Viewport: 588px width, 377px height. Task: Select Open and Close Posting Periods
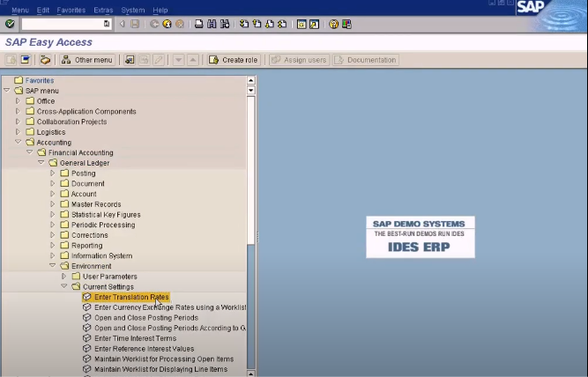click(x=146, y=317)
